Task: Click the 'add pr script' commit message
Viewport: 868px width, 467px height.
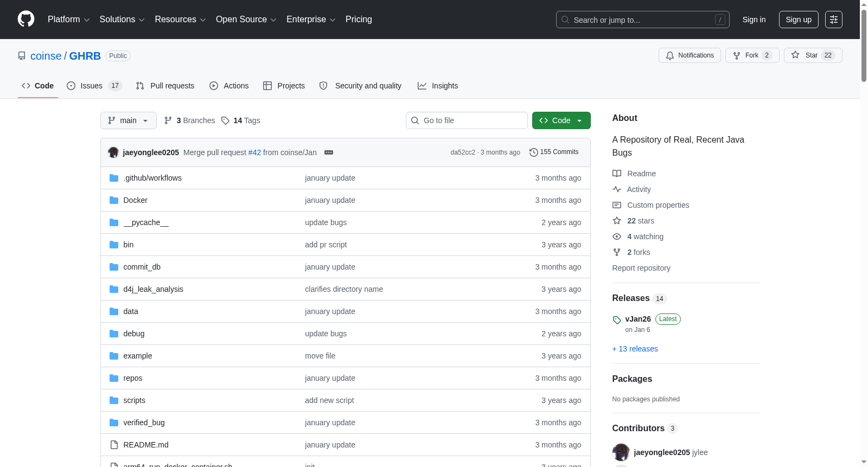Action: point(326,245)
